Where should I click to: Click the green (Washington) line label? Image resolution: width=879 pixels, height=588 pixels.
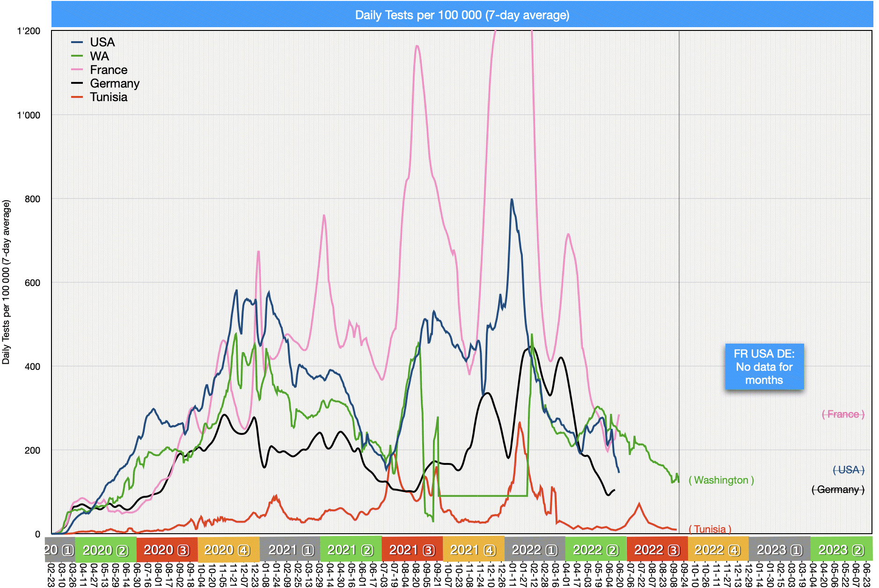click(x=721, y=480)
